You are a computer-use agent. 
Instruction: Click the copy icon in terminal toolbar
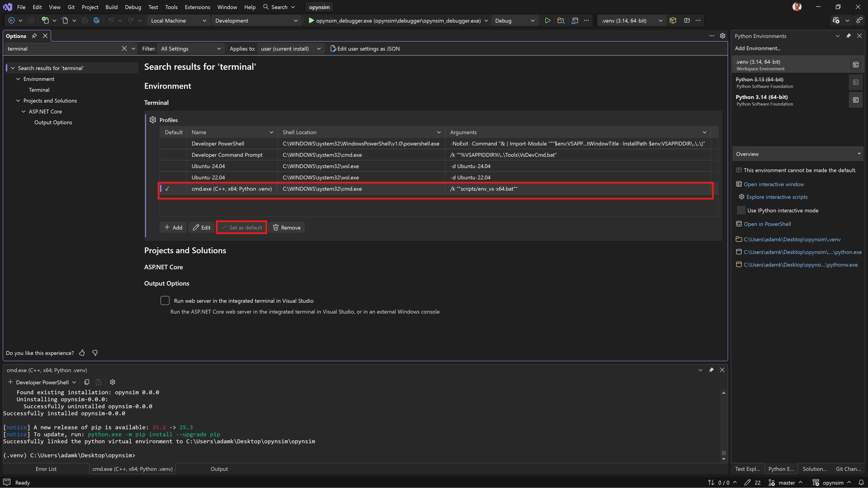coord(87,382)
